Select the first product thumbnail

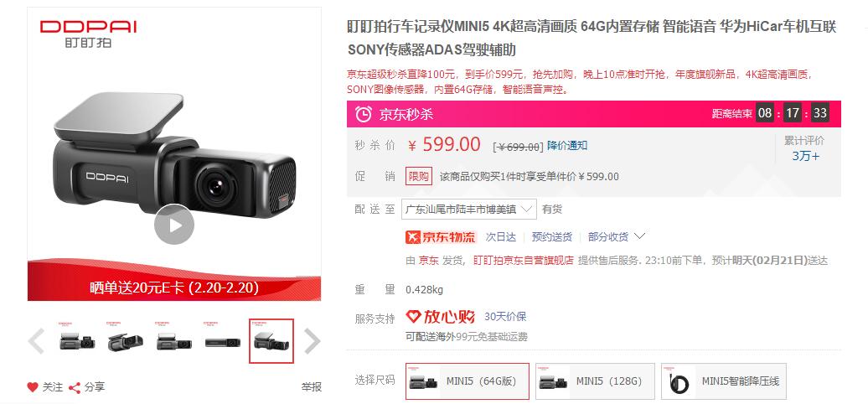pos(77,341)
